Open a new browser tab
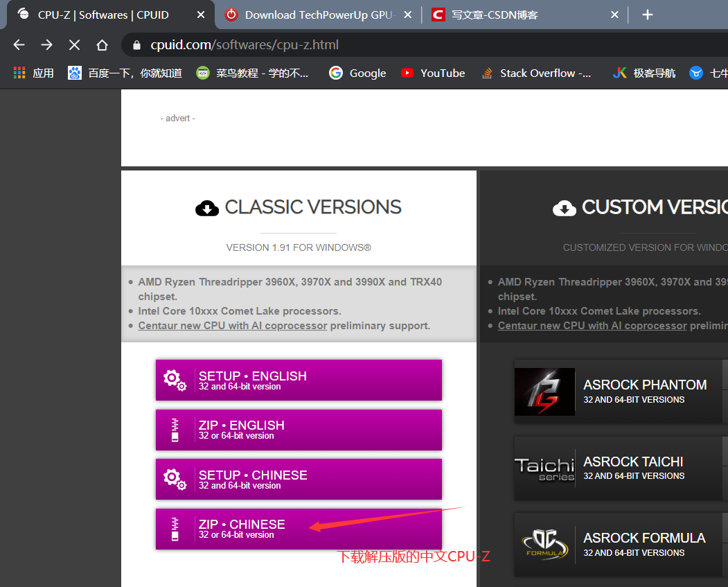The image size is (728, 587). pyautogui.click(x=647, y=15)
